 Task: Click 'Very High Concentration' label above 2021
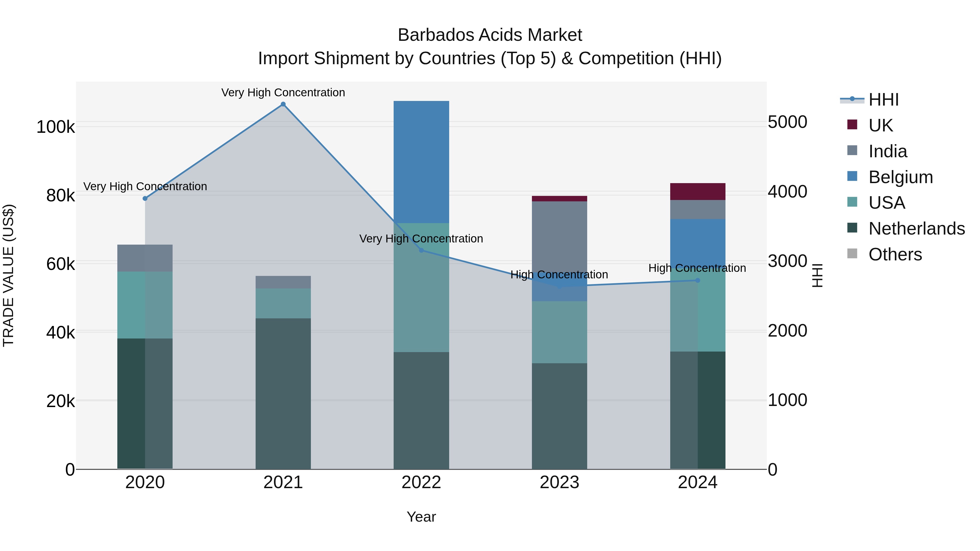tap(283, 93)
